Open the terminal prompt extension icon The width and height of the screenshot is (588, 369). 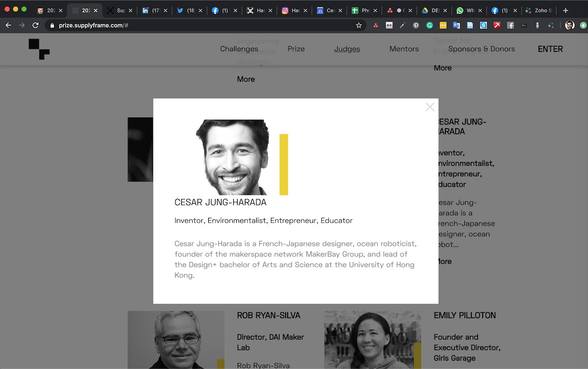click(x=524, y=25)
